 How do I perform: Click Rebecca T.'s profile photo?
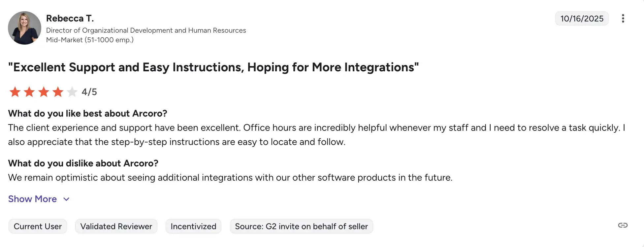[24, 28]
